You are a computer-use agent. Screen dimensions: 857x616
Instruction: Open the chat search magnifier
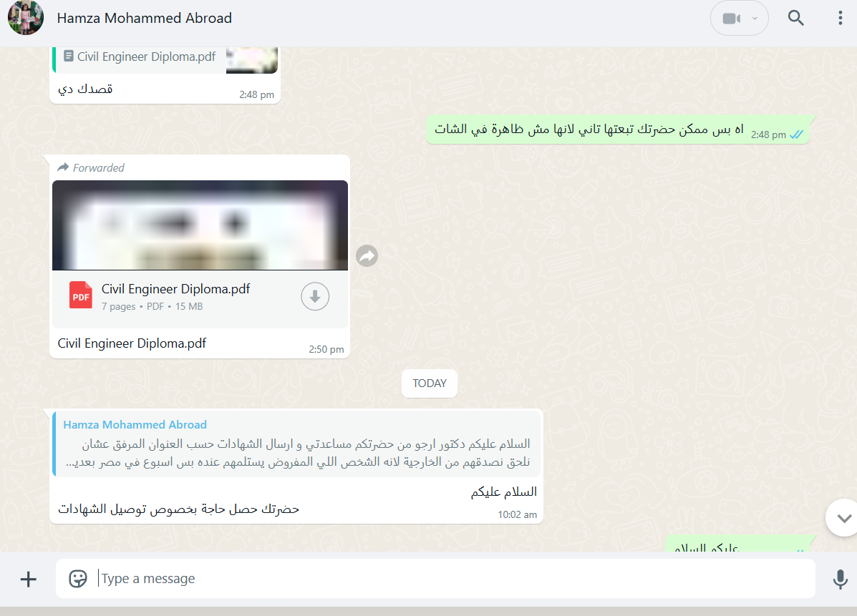click(796, 18)
